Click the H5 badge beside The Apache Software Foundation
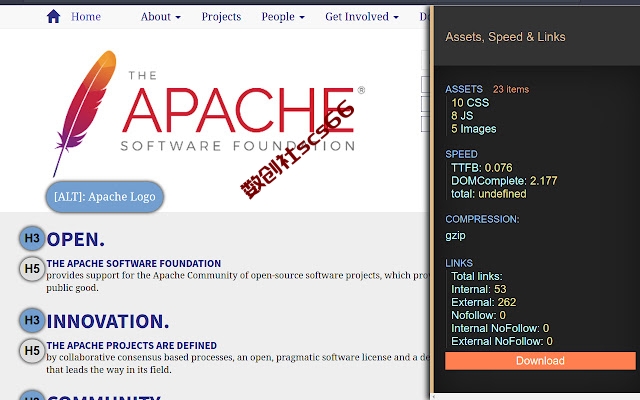The width and height of the screenshot is (640, 400). 32,269
